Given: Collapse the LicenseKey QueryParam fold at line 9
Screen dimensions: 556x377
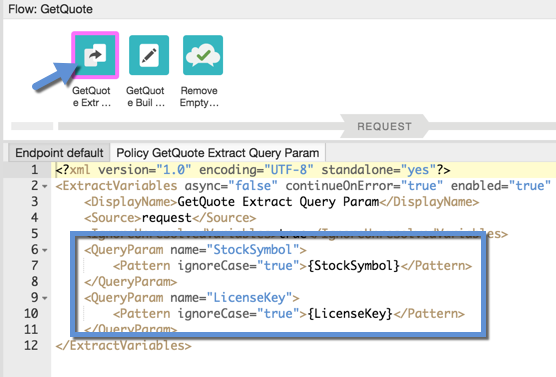Looking at the screenshot, I should pos(45,298).
